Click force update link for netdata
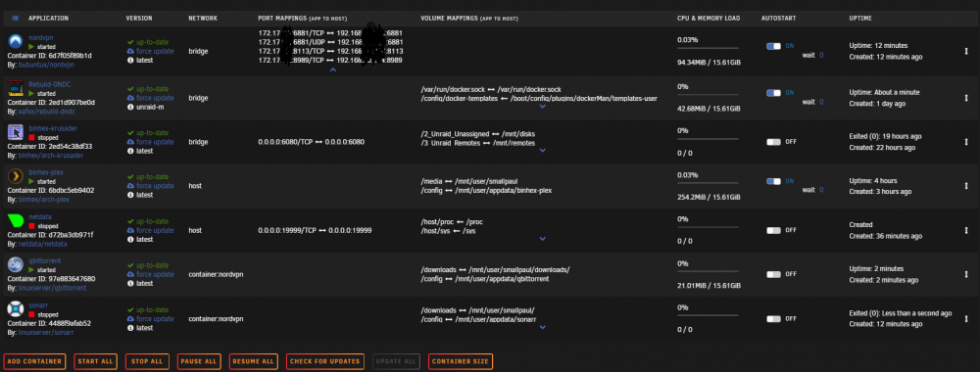 pos(155,230)
